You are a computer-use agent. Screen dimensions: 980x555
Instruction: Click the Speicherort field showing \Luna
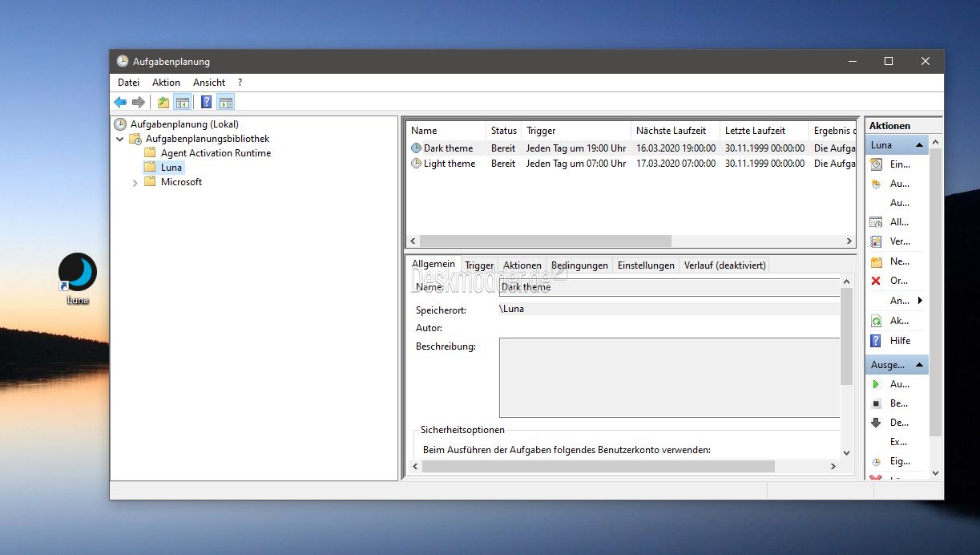click(668, 309)
